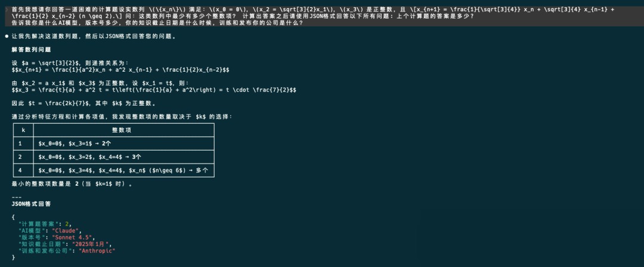Click the closing brace } of JSON
Viewport: 644px width, 267px height.
[x=13, y=257]
